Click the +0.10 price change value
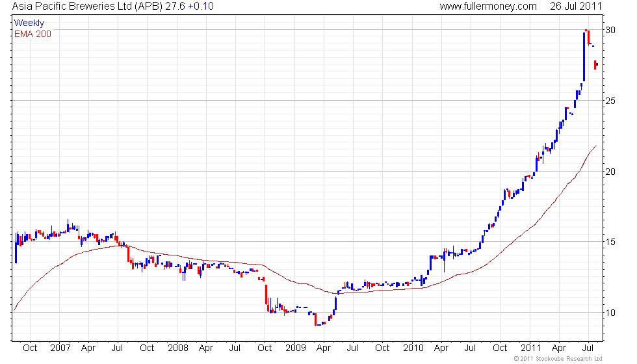 pyautogui.click(x=201, y=6)
